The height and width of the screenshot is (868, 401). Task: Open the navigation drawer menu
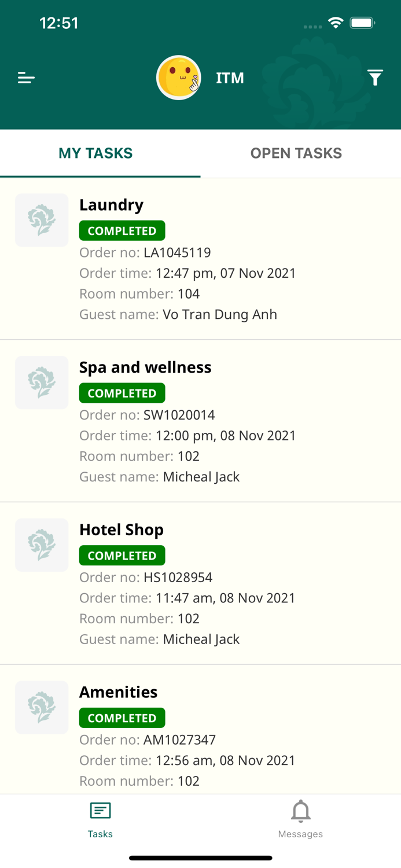coord(26,78)
